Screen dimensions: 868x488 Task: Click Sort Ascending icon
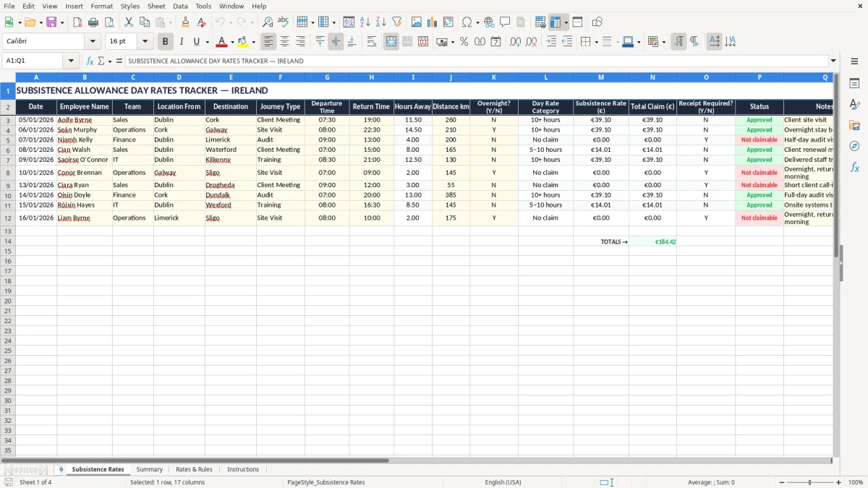[365, 22]
